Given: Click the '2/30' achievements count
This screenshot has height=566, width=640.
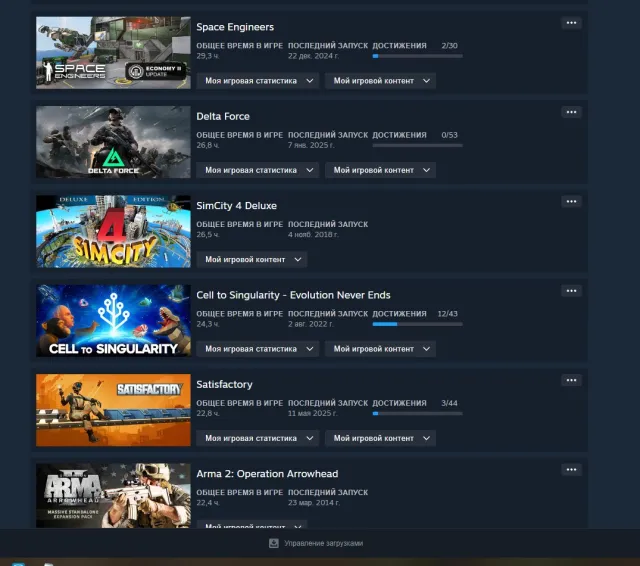Looking at the screenshot, I should [x=449, y=46].
